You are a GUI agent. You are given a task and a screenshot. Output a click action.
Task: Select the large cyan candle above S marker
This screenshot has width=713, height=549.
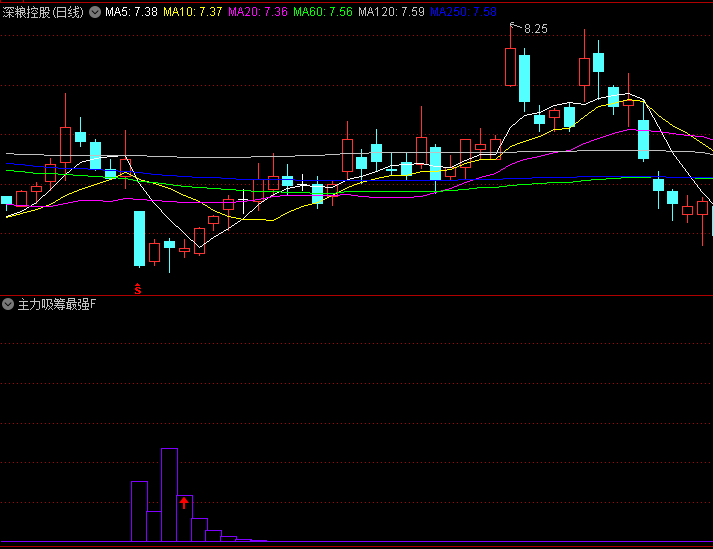click(x=139, y=238)
